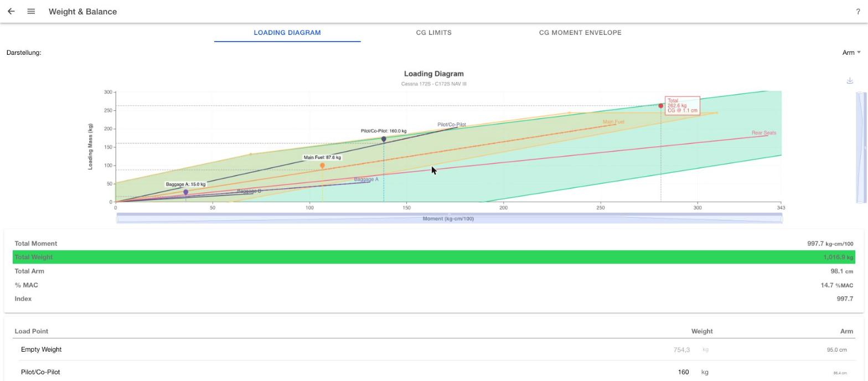Select the red Total data point marker

coord(660,106)
